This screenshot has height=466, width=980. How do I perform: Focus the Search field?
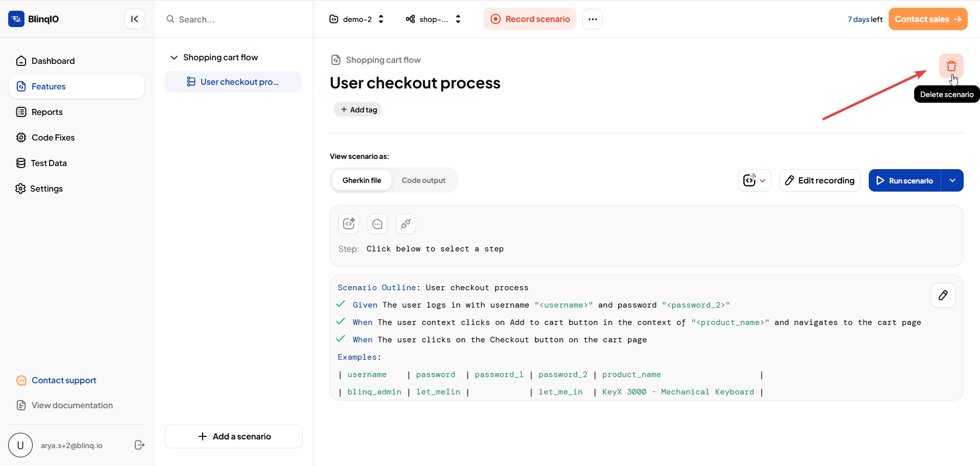tap(233, 19)
